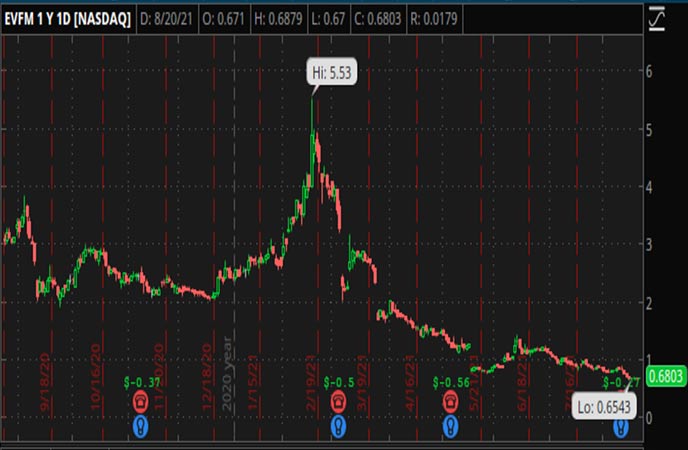Click the low value L: 0.67

328,19
